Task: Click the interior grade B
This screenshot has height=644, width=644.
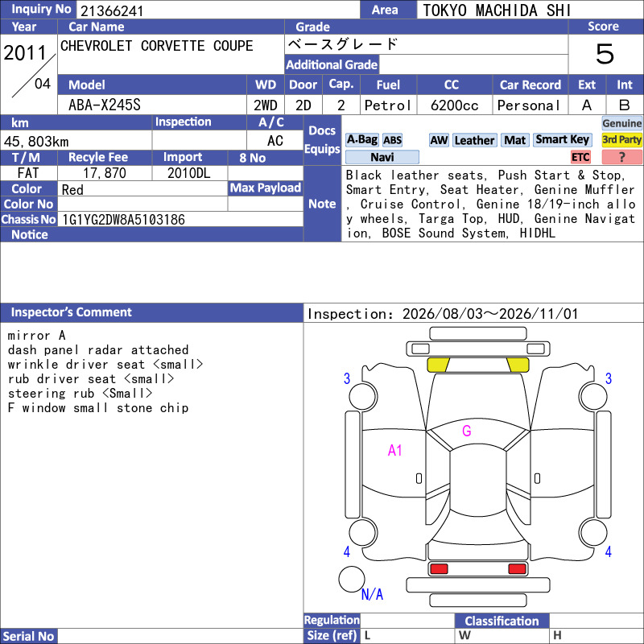Action: pyautogui.click(x=625, y=105)
